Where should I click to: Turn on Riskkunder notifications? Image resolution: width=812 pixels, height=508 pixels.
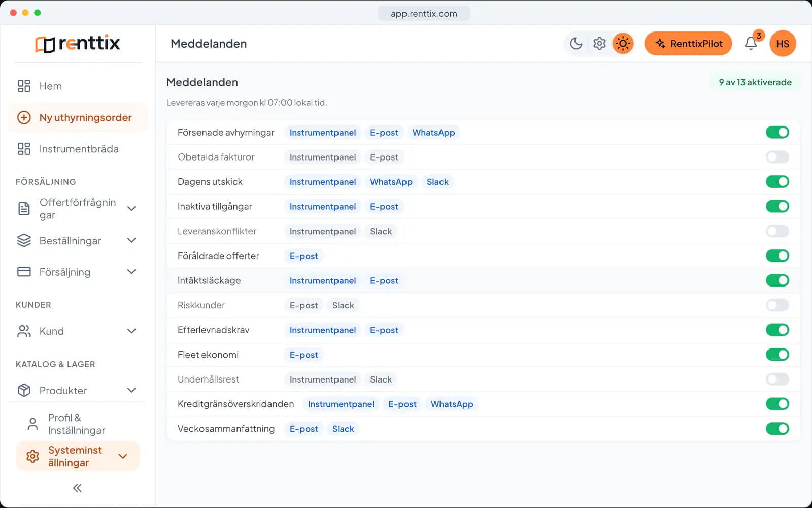click(x=777, y=305)
